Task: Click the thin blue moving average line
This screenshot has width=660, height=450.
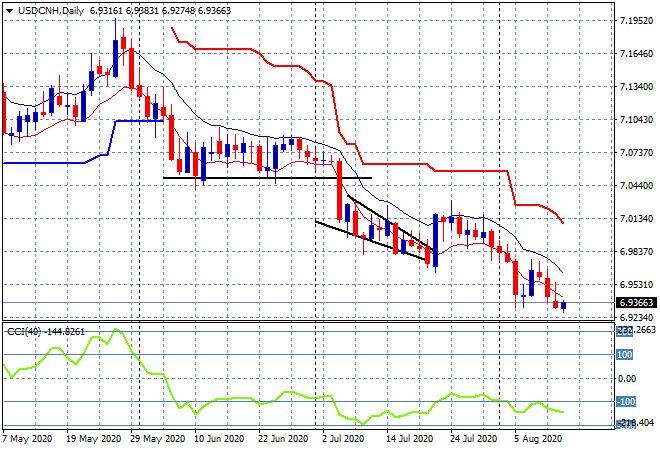Action: point(295,139)
